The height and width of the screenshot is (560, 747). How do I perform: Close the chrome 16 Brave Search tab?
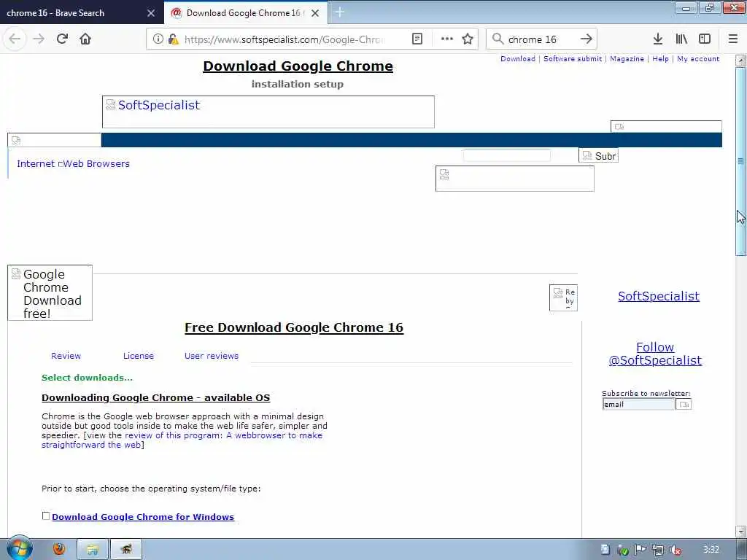(x=151, y=13)
